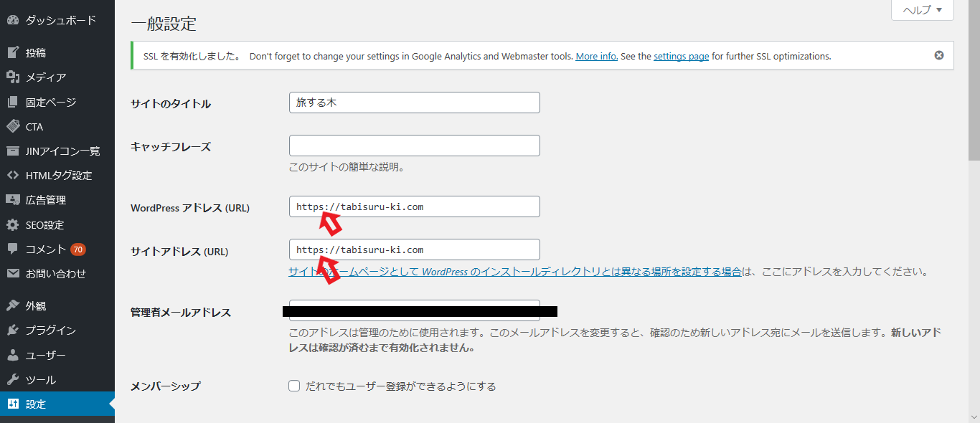Click the site title input field

click(414, 103)
